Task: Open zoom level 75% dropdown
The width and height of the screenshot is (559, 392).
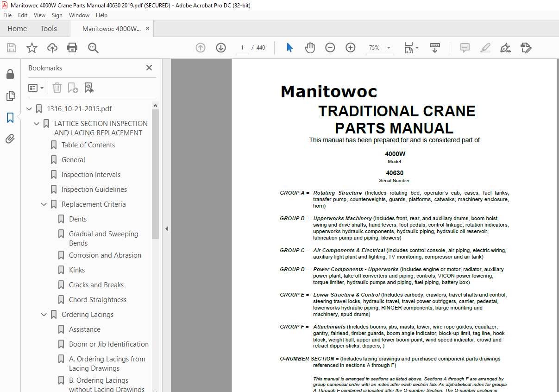Action: pyautogui.click(x=380, y=48)
